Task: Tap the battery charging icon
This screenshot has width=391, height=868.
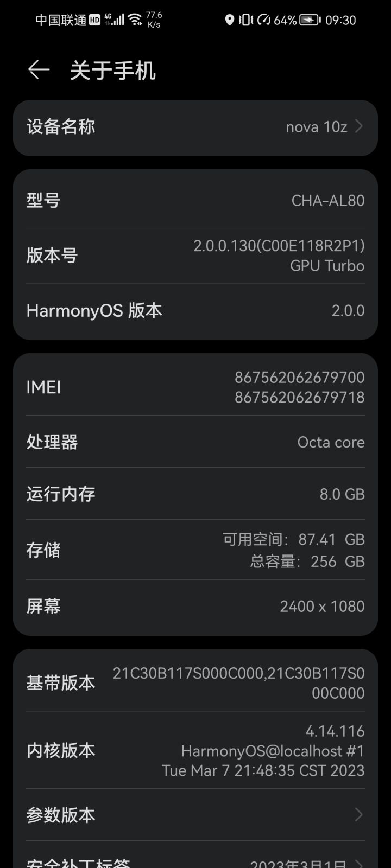Action: [311, 20]
